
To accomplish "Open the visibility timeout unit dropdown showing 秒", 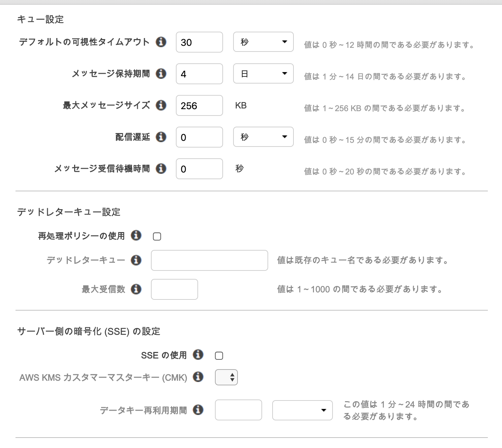I will (x=263, y=42).
